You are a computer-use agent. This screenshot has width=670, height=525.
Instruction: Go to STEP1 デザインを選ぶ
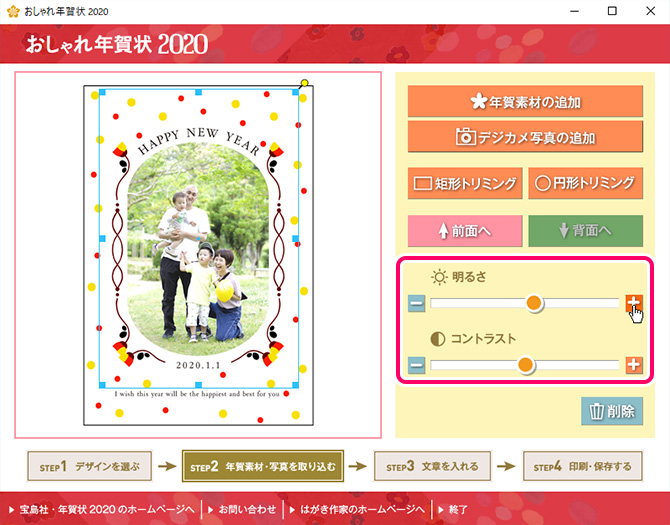coord(89,466)
